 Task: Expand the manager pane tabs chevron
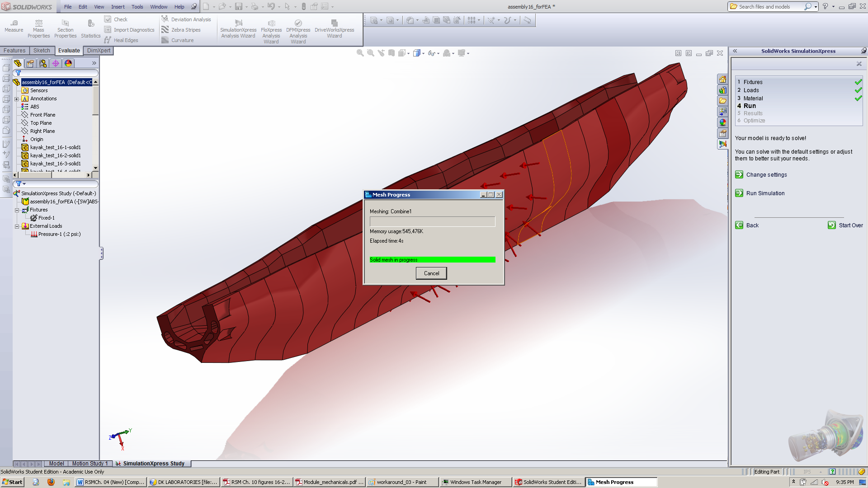click(x=94, y=63)
